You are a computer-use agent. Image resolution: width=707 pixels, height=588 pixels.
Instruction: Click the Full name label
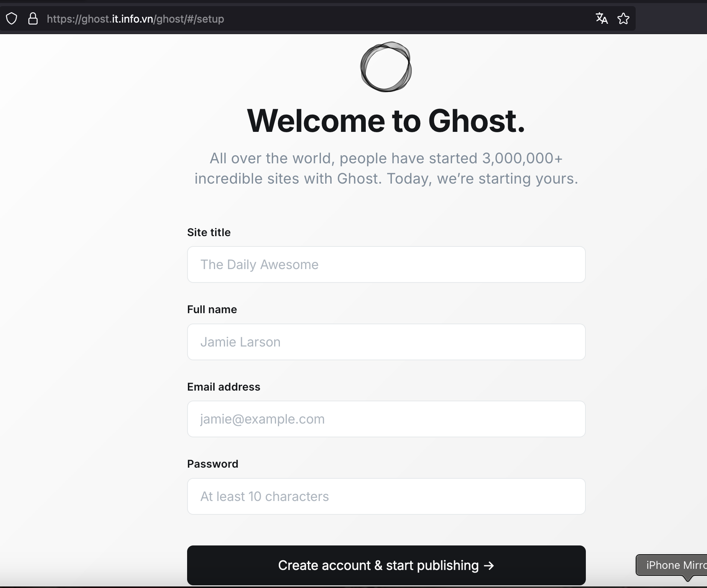[212, 309]
